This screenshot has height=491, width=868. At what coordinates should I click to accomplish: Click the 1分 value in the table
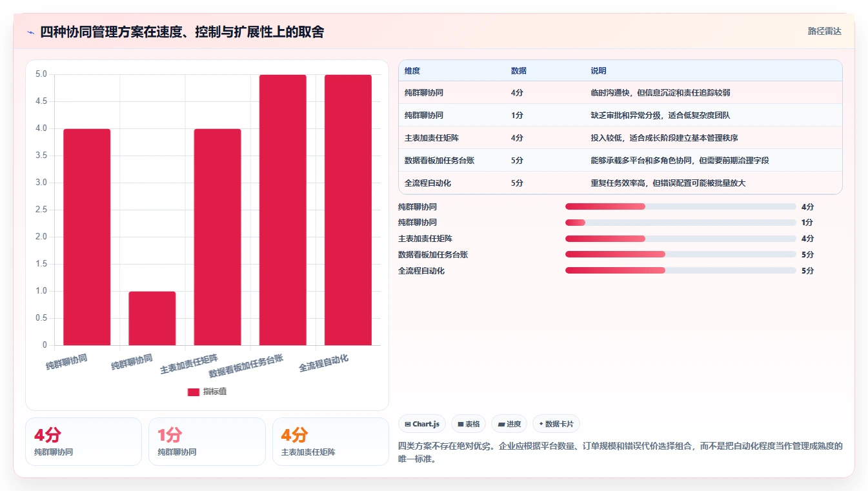pos(517,115)
